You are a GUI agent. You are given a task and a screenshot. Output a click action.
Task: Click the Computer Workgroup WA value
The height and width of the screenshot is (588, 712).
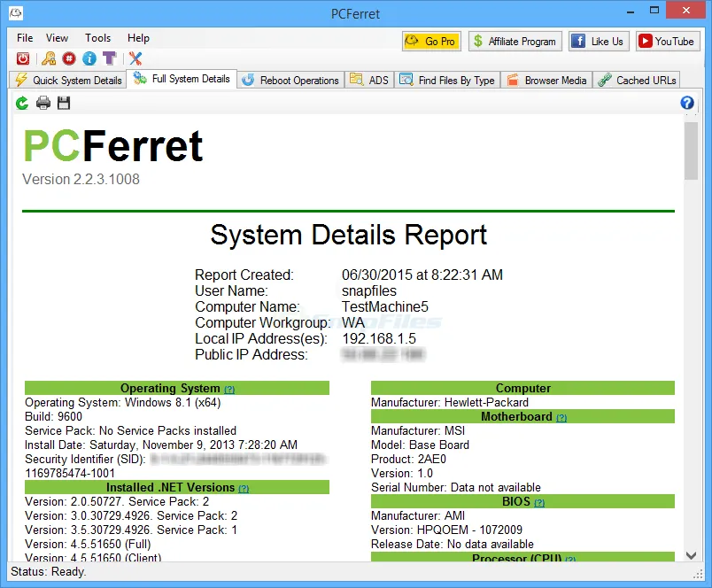coord(353,323)
